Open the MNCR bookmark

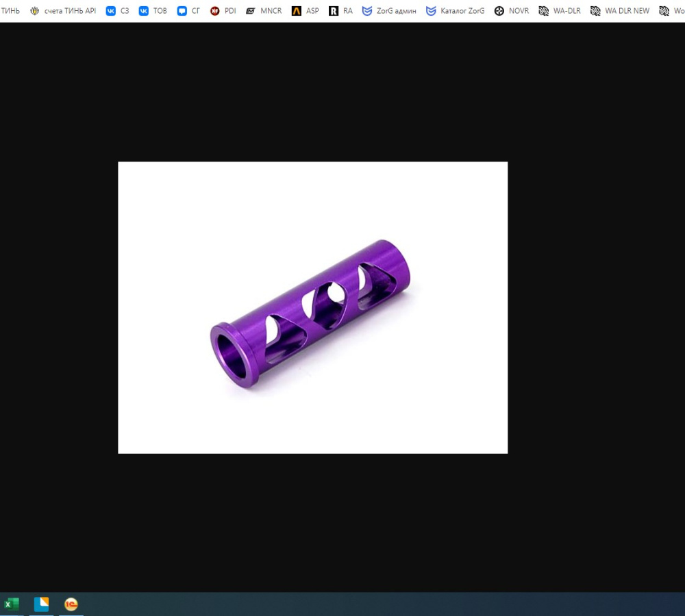[264, 11]
